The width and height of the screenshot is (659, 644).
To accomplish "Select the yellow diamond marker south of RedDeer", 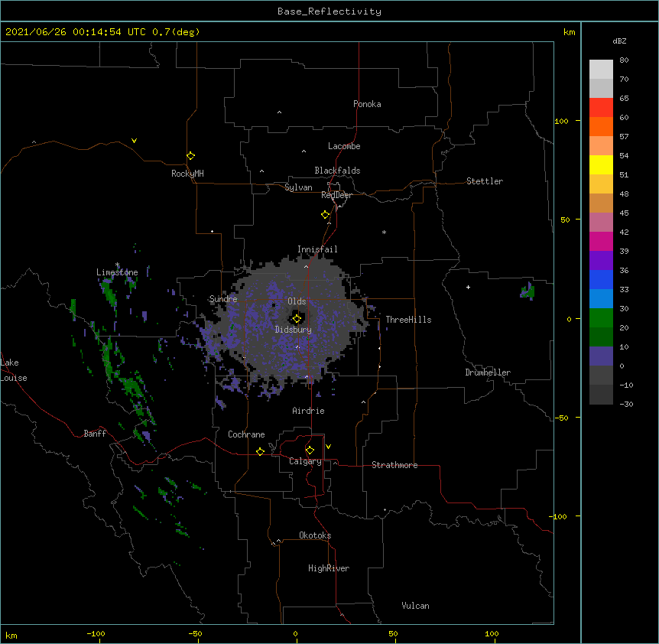I will click(x=326, y=215).
